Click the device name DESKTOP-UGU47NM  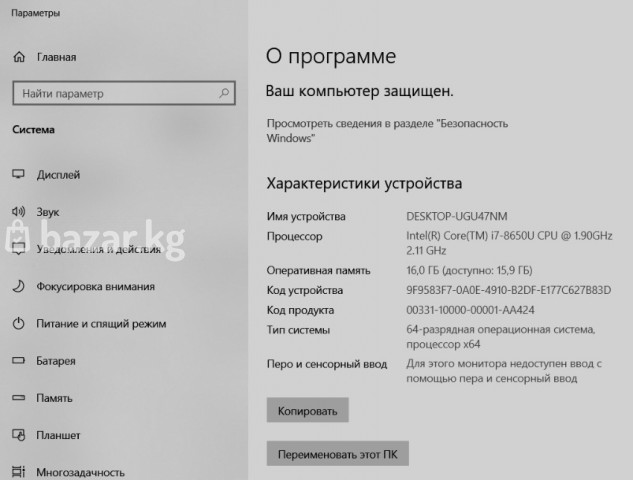pos(457,216)
